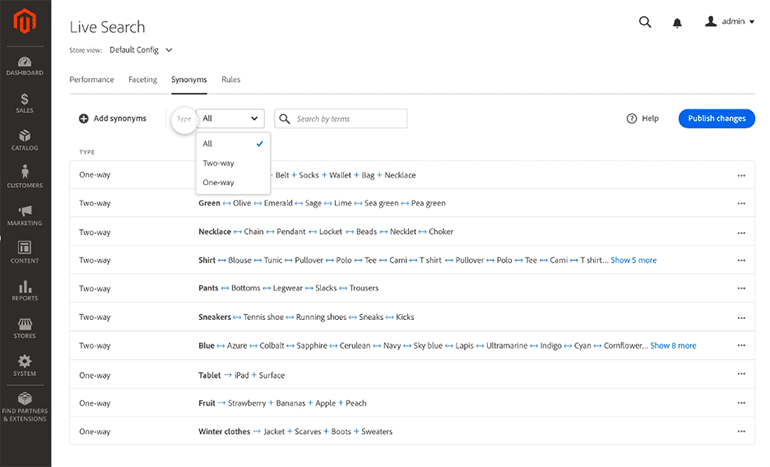
Task: Click Show 8 more in Blue row
Action: click(673, 346)
